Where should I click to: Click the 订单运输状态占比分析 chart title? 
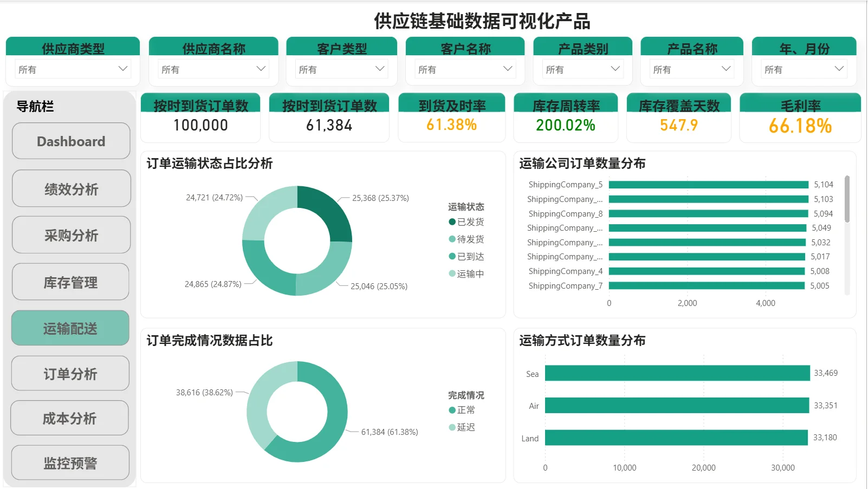point(210,164)
